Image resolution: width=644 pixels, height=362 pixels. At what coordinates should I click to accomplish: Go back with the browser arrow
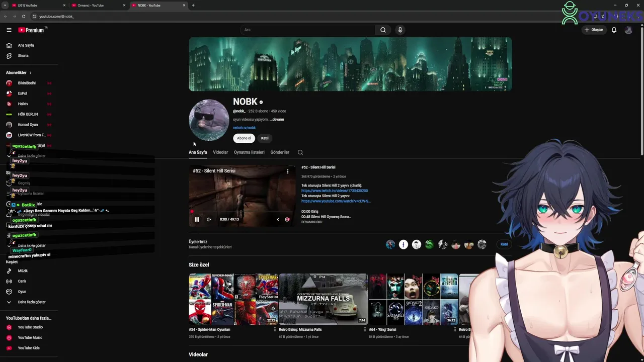click(x=6, y=16)
